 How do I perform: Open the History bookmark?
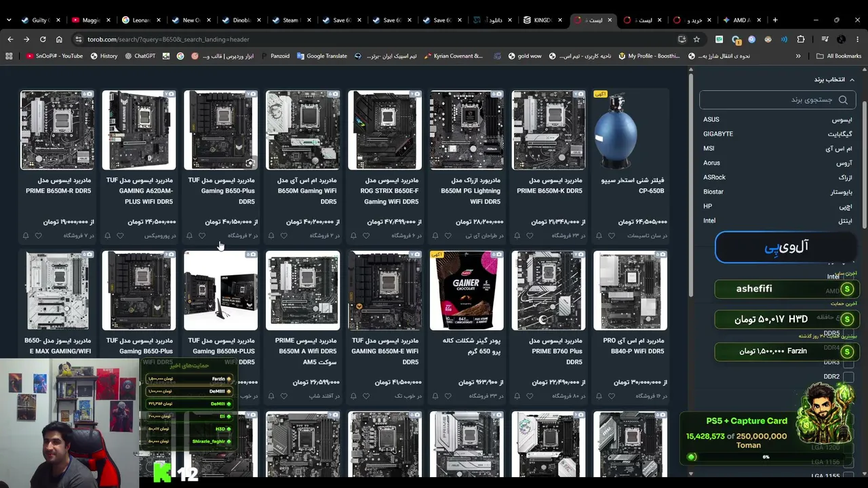(x=104, y=56)
